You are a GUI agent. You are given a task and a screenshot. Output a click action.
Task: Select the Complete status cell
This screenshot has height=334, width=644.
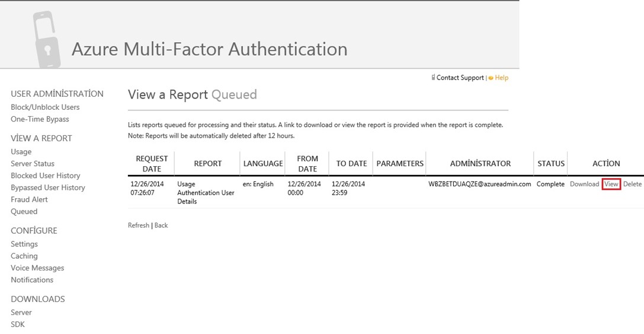click(x=550, y=184)
